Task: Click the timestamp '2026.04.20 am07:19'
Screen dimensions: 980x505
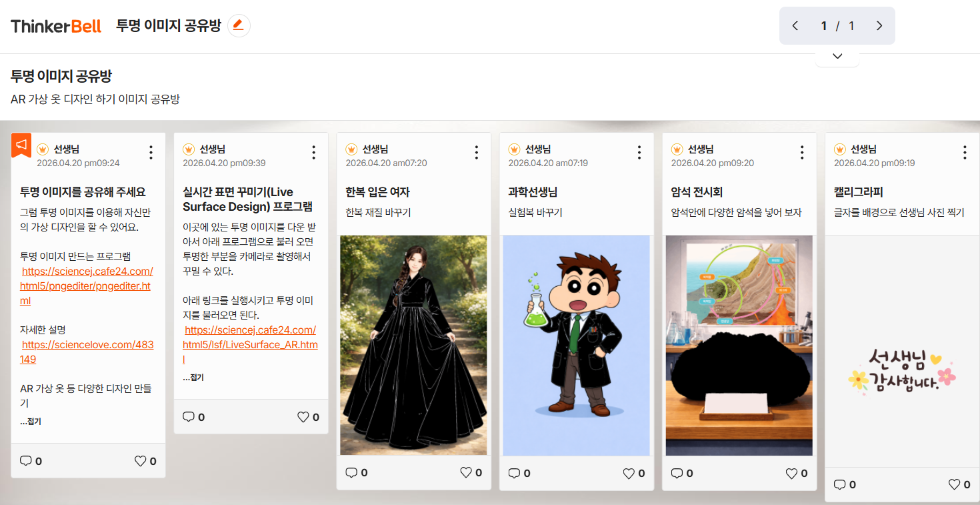Action: [548, 163]
